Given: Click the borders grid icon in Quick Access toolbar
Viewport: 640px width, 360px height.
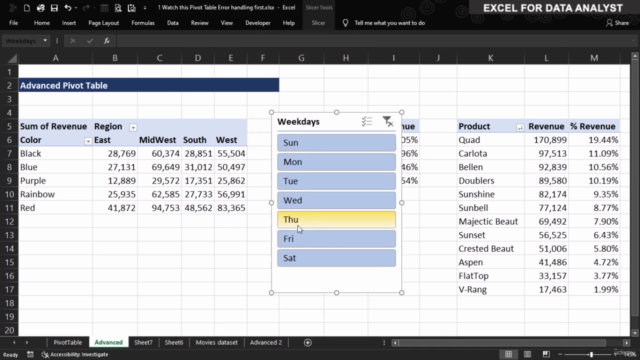Looking at the screenshot, I should click(x=104, y=8).
